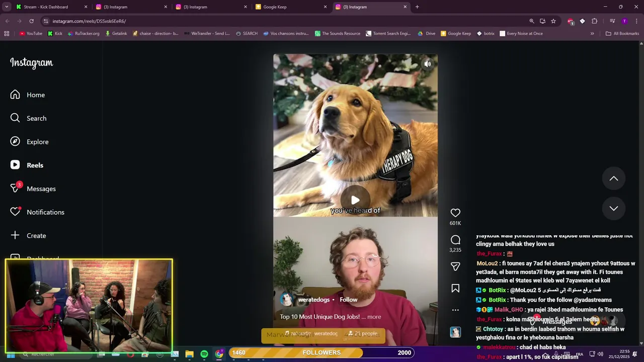Open the three-dot more options on the reel

[x=455, y=310]
